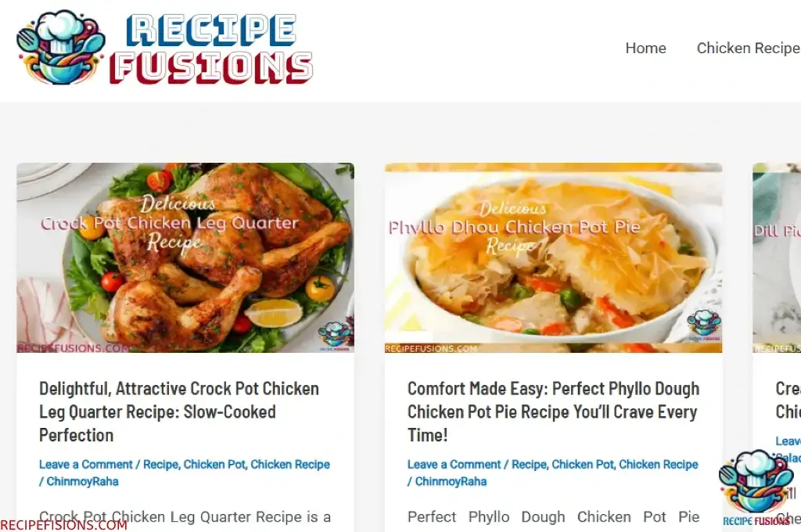Click Leave a Comment under Phyllo Dough post
Viewport: 801px width, 532px height.
pos(454,465)
